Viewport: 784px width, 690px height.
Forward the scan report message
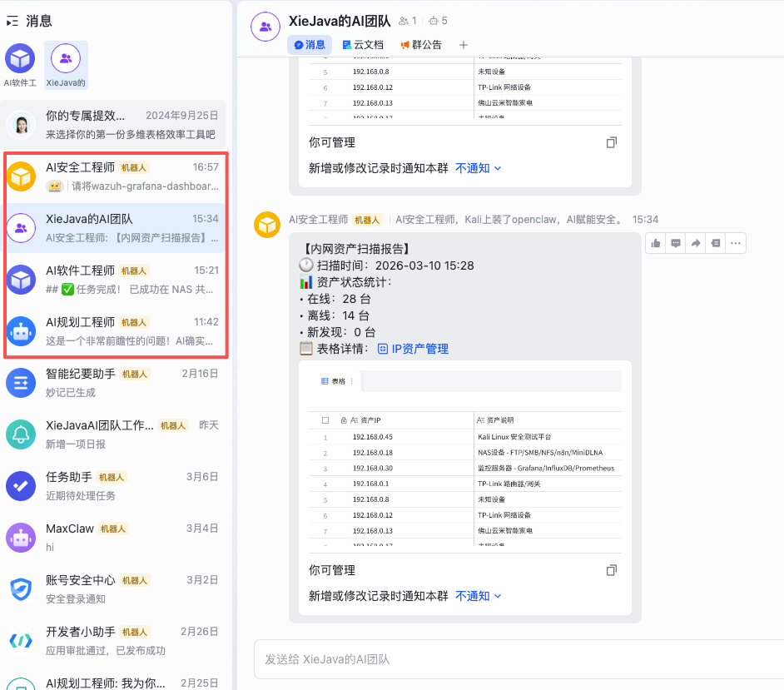pyautogui.click(x=696, y=242)
